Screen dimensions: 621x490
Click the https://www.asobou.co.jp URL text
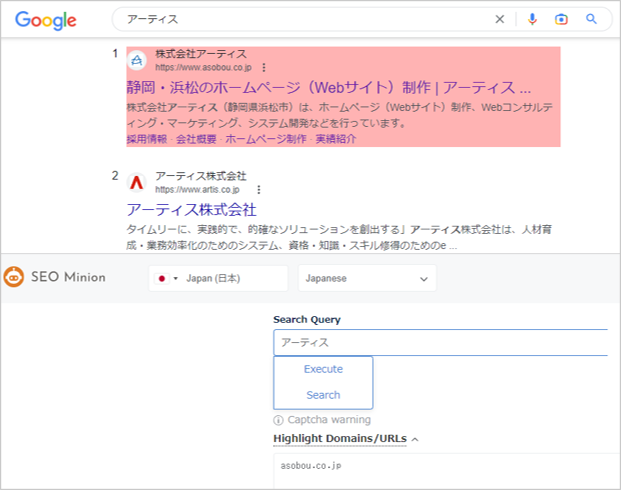point(203,68)
